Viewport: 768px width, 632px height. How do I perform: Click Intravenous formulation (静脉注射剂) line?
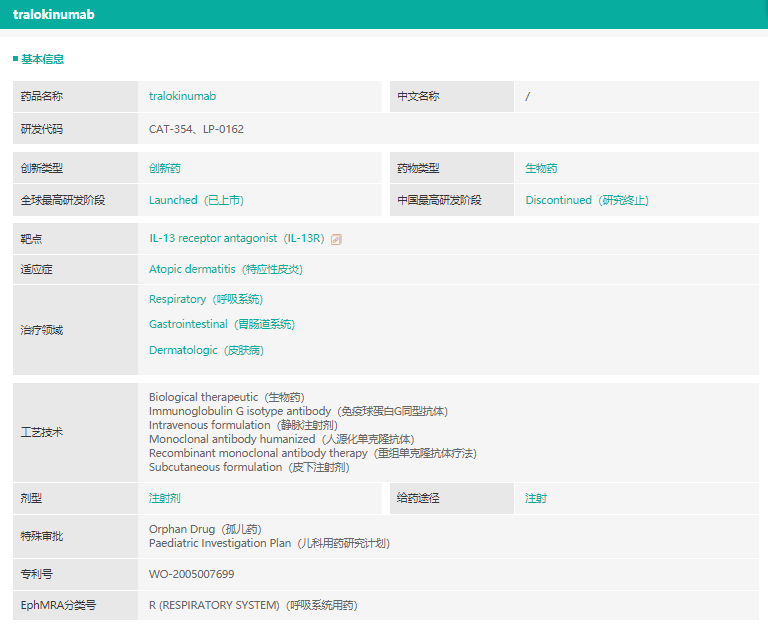pyautogui.click(x=243, y=425)
